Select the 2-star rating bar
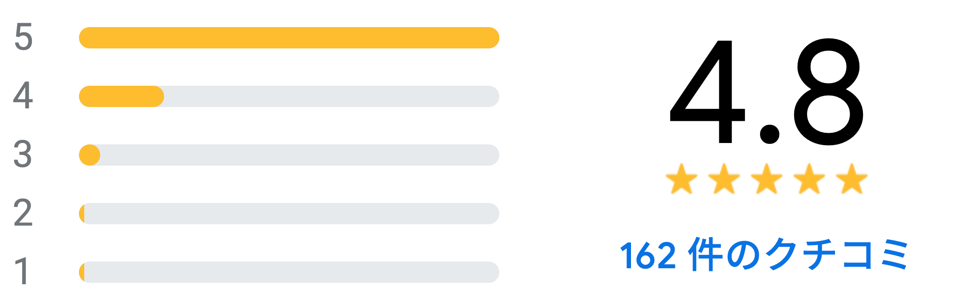Screen dimensions: 980x306 [289, 214]
